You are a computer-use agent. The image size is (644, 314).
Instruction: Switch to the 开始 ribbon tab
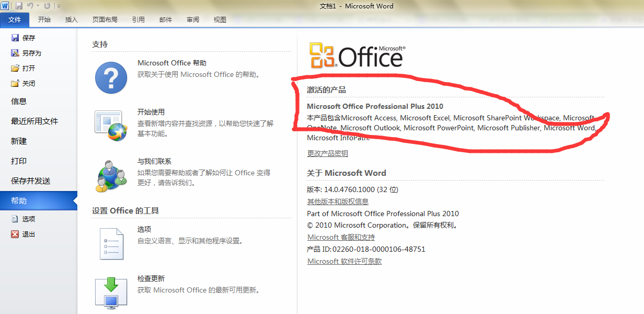click(x=44, y=20)
